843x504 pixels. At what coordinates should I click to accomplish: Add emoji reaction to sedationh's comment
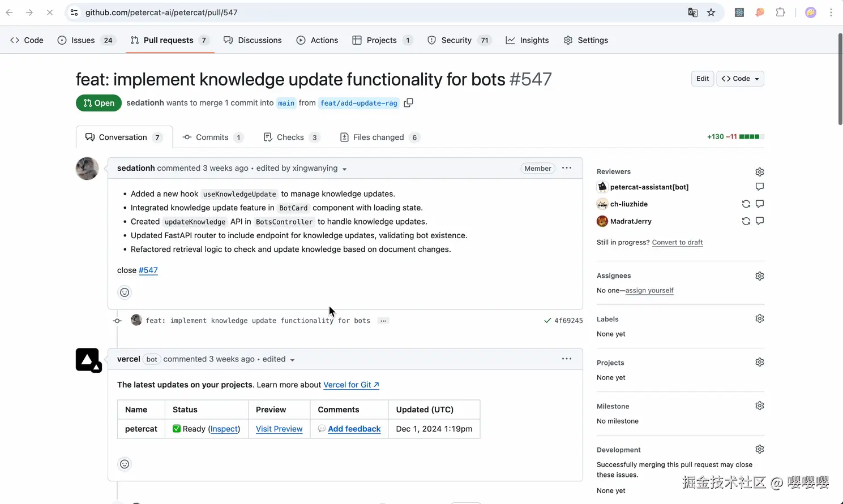pyautogui.click(x=125, y=292)
